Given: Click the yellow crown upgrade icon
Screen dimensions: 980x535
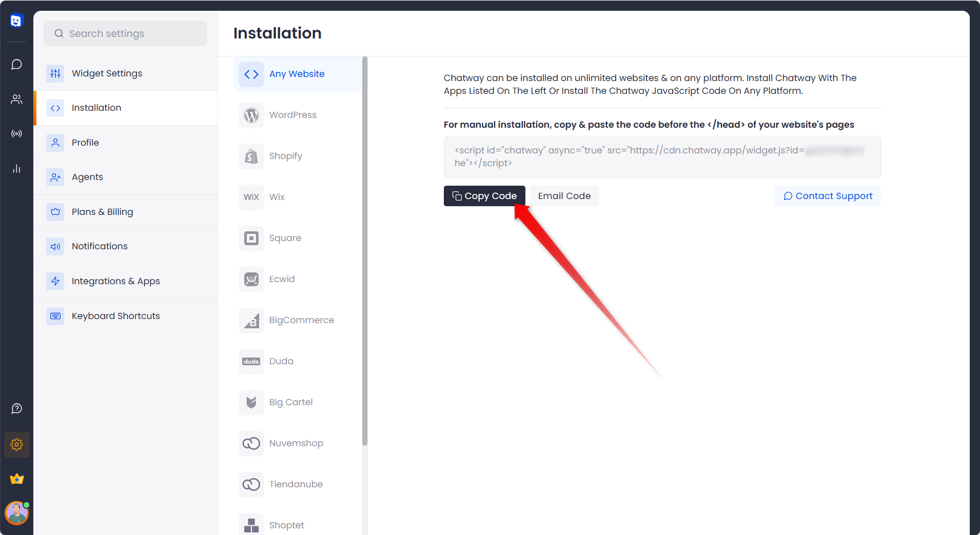Looking at the screenshot, I should 16,479.
